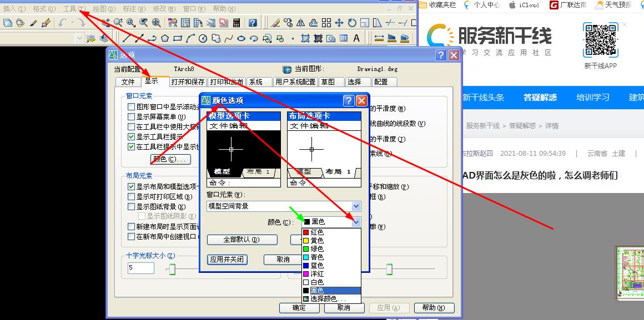Screen dimensions: 644x320
Task: Select the Move tool
Action: 339,23
